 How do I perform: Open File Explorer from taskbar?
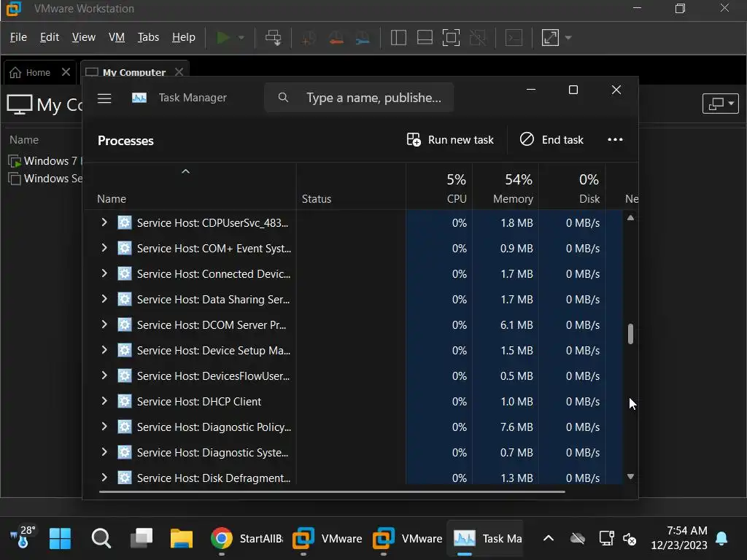182,539
